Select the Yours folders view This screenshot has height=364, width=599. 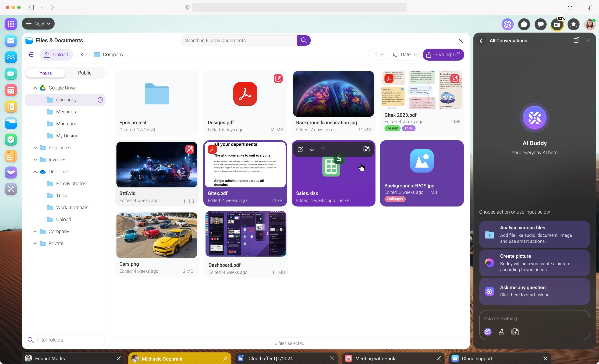click(45, 73)
